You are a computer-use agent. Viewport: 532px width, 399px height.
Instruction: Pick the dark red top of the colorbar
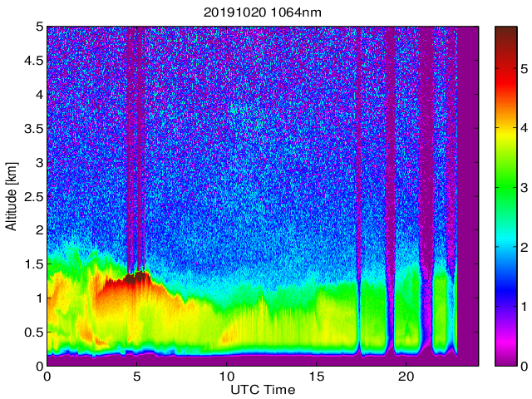(x=506, y=33)
